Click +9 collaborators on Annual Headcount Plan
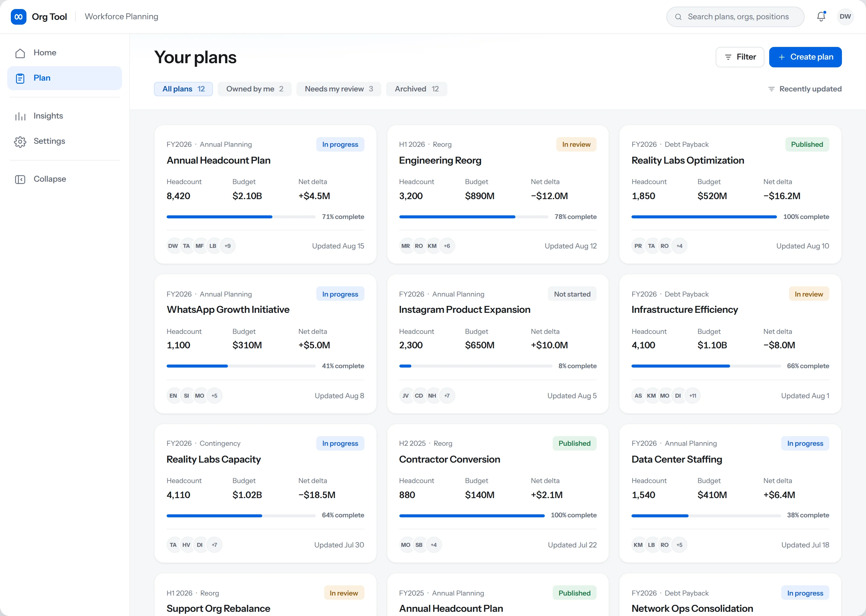This screenshot has height=616, width=866. click(x=228, y=246)
